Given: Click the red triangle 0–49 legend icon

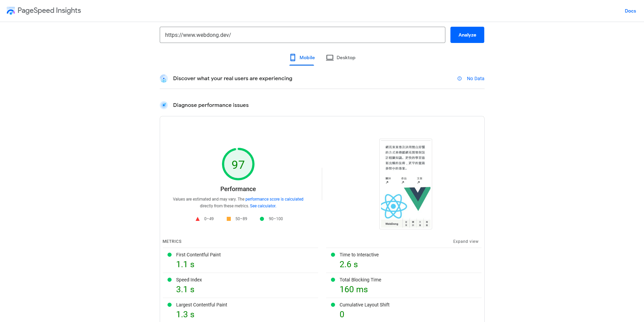Looking at the screenshot, I should pos(198,219).
